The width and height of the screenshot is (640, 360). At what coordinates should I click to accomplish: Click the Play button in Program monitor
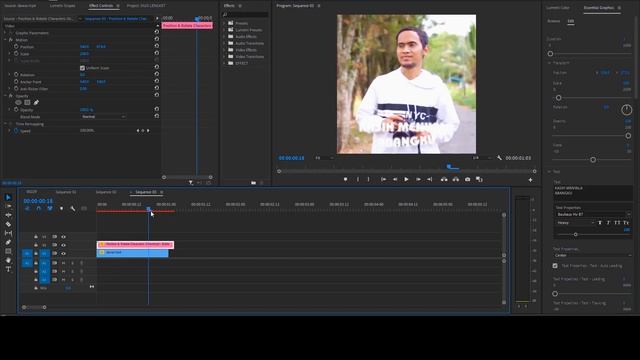pyautogui.click(x=406, y=179)
